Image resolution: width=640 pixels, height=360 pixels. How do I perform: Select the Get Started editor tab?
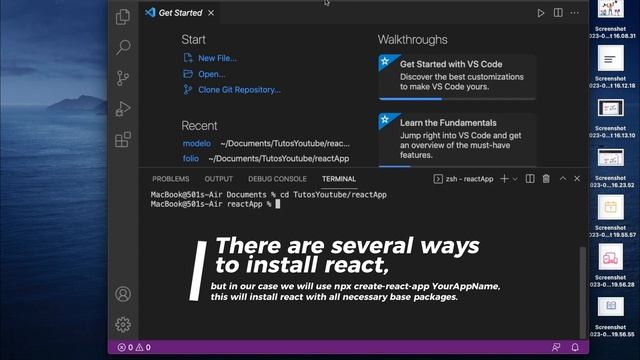tap(180, 13)
